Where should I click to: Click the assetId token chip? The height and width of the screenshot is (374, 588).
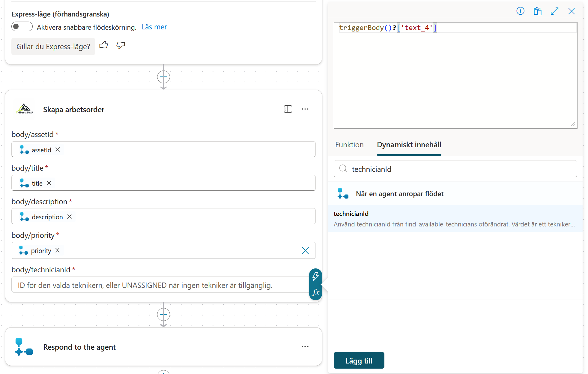(x=41, y=150)
